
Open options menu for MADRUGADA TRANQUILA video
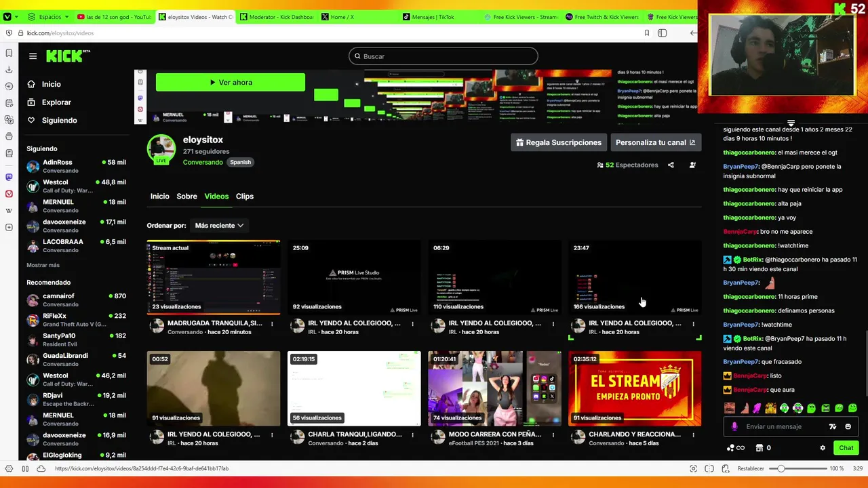(x=272, y=324)
